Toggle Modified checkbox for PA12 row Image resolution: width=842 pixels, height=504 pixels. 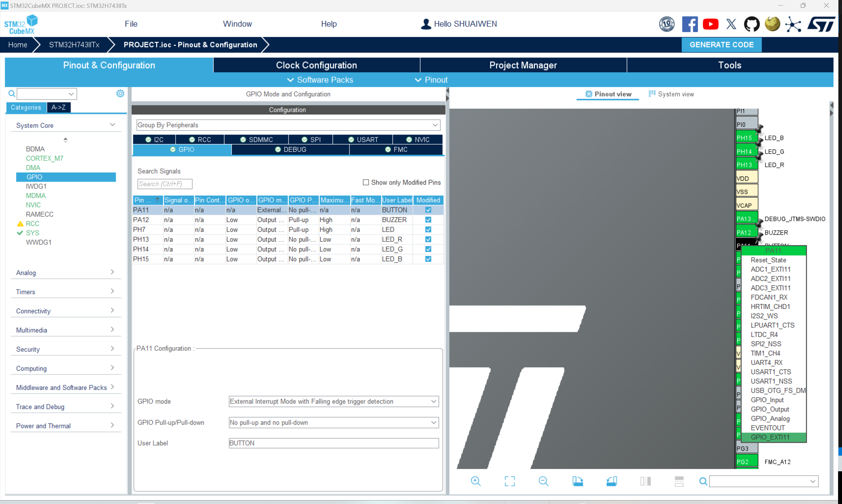click(428, 220)
